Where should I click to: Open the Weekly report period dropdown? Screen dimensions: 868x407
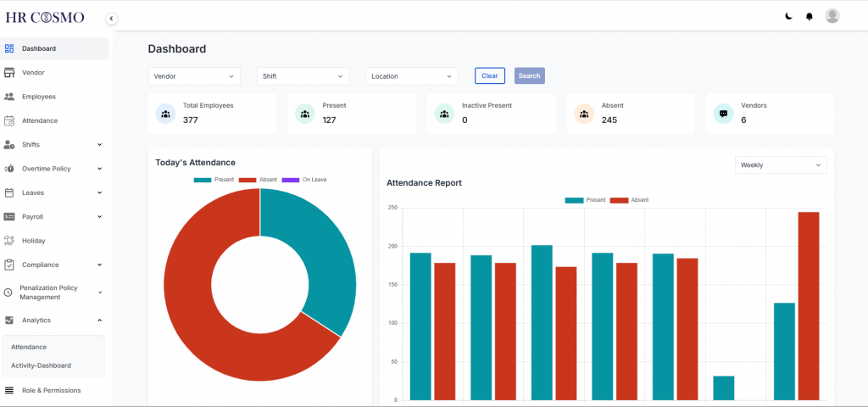tap(780, 164)
